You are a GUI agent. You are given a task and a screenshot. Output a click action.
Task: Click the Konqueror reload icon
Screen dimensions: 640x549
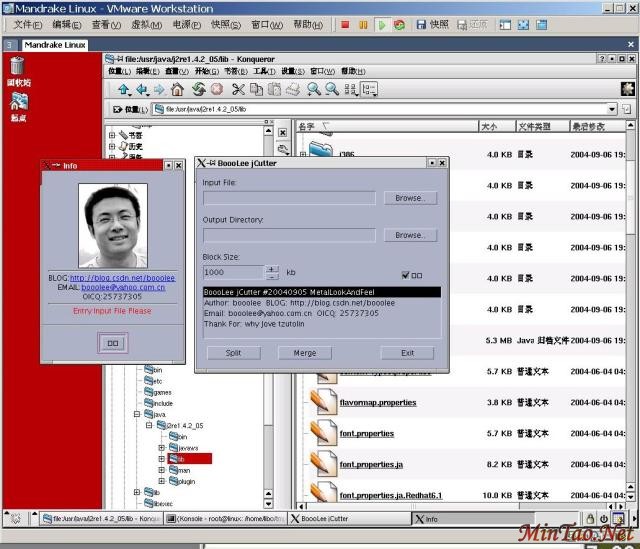[x=198, y=90]
